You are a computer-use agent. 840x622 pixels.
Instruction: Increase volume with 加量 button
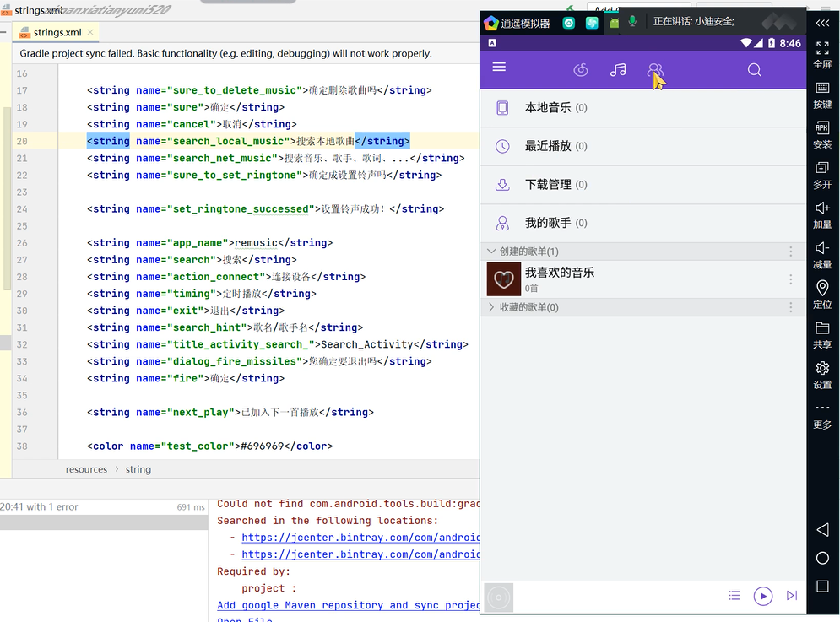[821, 214]
